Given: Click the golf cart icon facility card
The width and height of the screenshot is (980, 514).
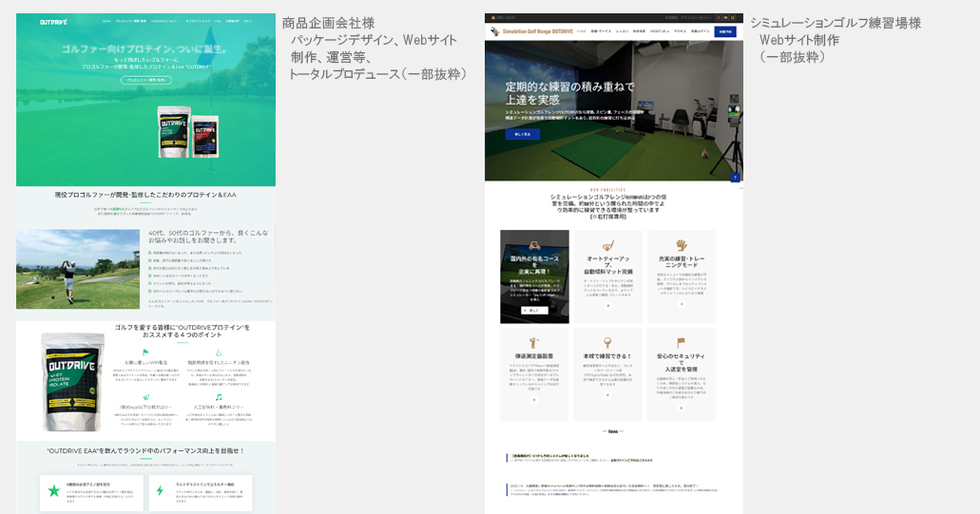Looking at the screenshot, I should (x=535, y=241).
